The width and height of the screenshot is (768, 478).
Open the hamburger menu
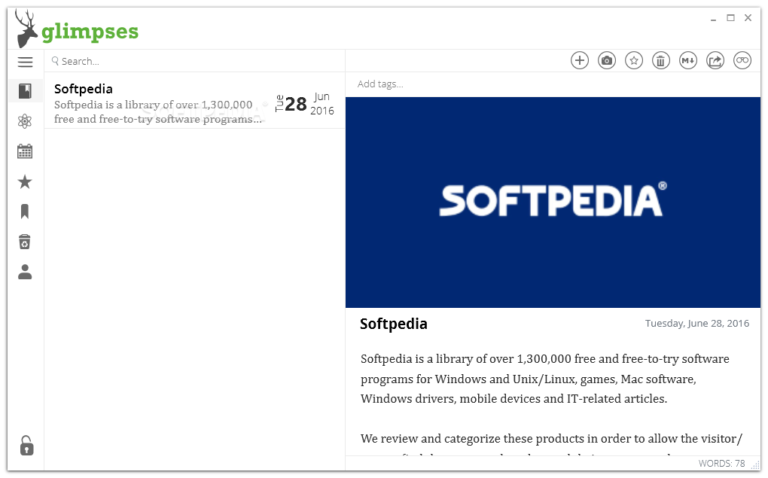[x=25, y=62]
